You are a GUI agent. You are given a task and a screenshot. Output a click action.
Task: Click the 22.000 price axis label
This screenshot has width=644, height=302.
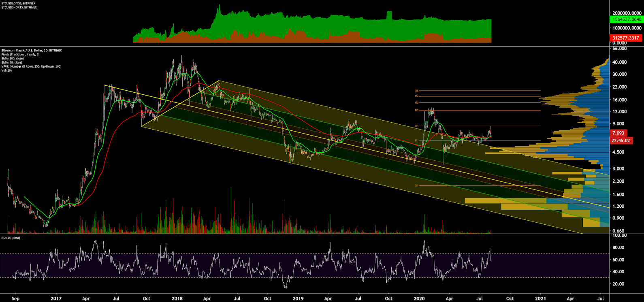pos(620,87)
